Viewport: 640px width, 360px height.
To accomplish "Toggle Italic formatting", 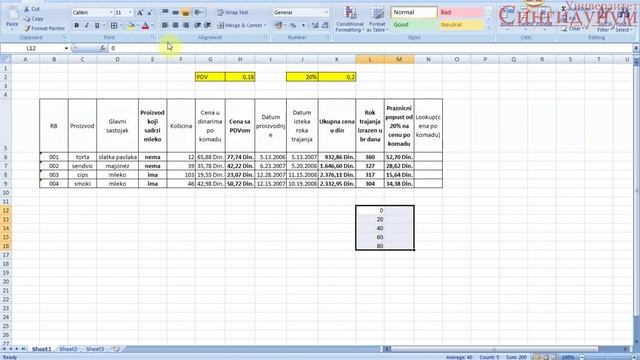I will coord(87,26).
